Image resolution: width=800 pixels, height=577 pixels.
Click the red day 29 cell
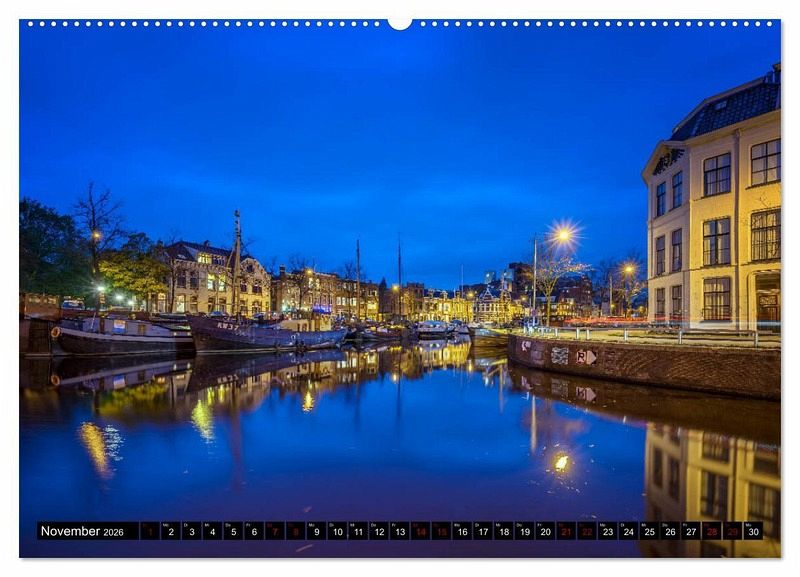(733, 531)
